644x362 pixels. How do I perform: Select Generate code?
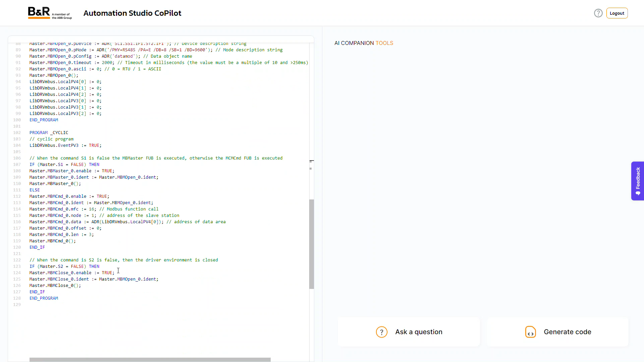567,332
